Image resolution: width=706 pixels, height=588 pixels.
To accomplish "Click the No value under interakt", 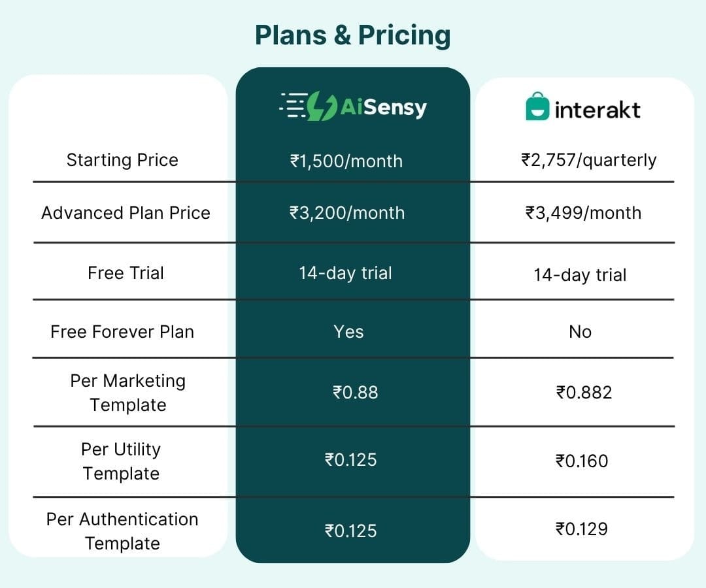I will 580,332.
